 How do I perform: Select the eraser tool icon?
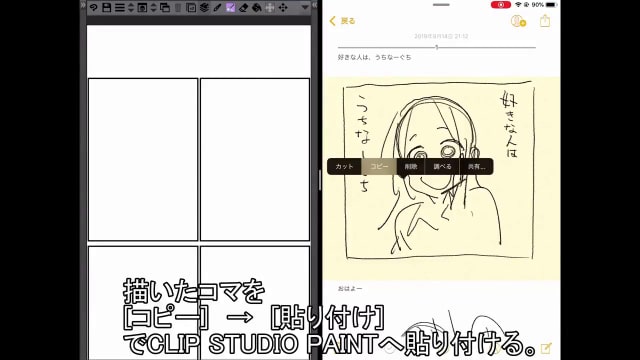(x=244, y=7)
